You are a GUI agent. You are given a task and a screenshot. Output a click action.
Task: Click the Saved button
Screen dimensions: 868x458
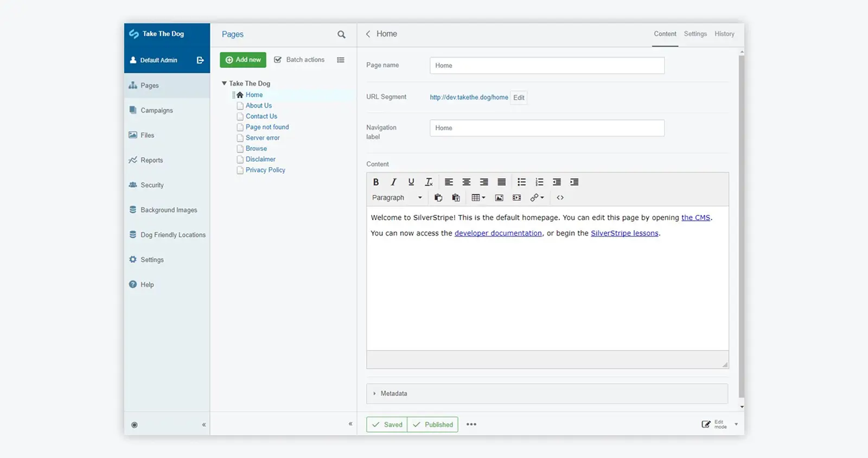click(x=387, y=424)
